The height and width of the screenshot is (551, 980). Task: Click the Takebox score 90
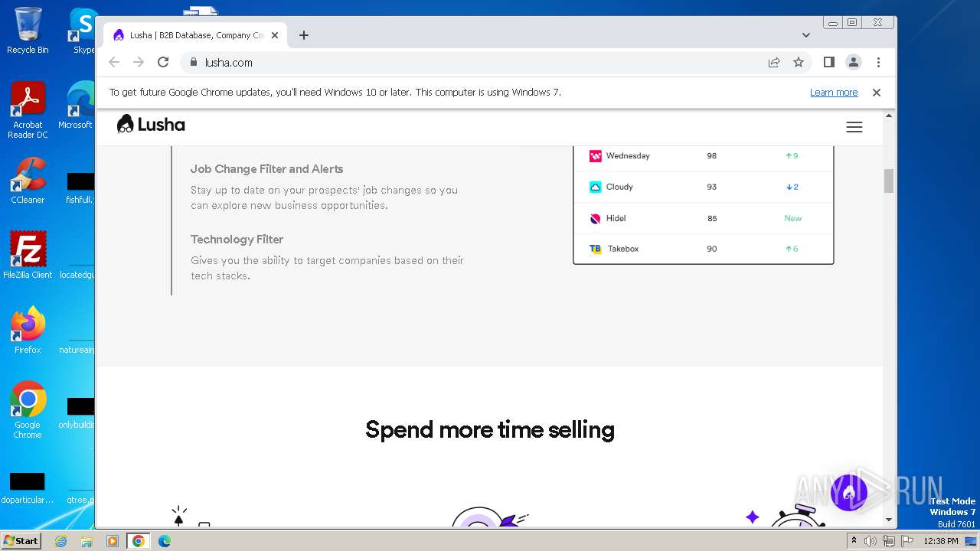(x=712, y=249)
